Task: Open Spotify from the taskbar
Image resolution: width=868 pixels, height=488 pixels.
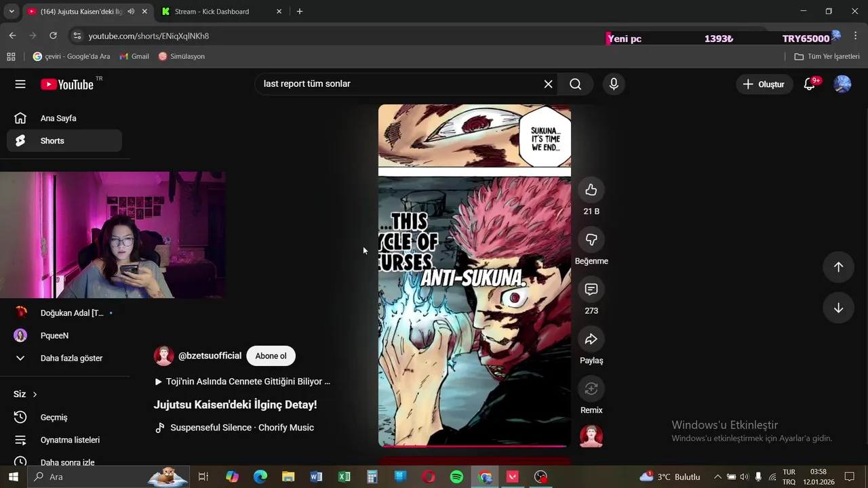Action: [456, 476]
